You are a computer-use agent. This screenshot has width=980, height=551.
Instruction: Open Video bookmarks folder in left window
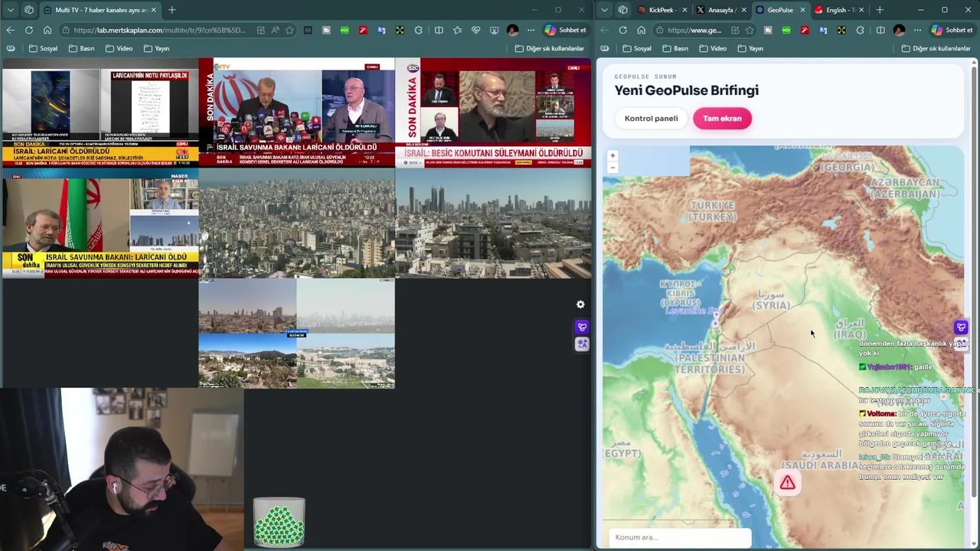119,48
